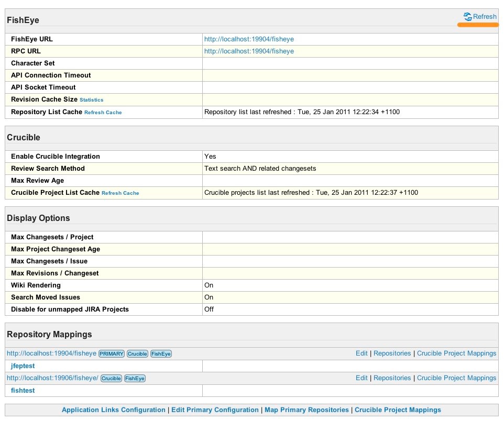The height and width of the screenshot is (421, 504).
Task: Click the Max Changesets / Issue label
Action: click(49, 261)
